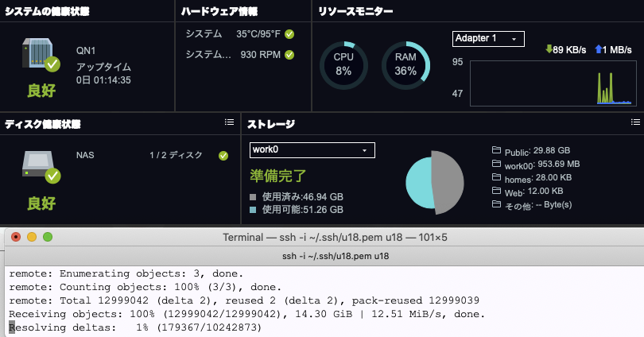Viewport: 644px width, 337px height.
Task: Click the green download speed arrow
Action: [x=549, y=49]
